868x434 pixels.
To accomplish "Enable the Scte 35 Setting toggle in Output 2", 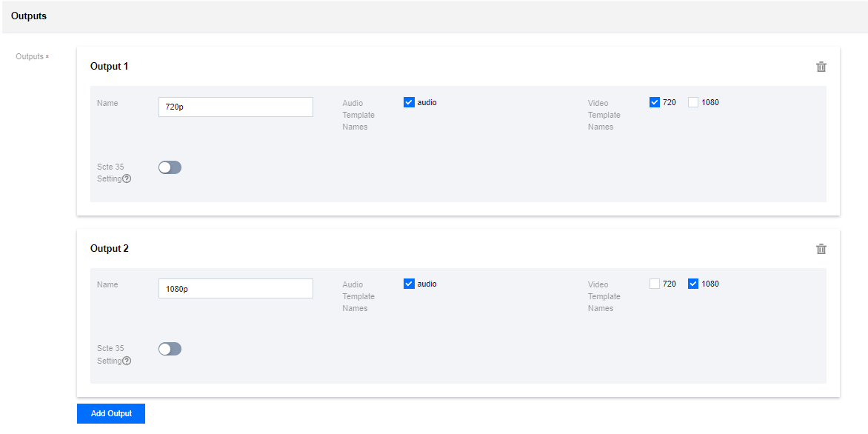I will click(170, 349).
